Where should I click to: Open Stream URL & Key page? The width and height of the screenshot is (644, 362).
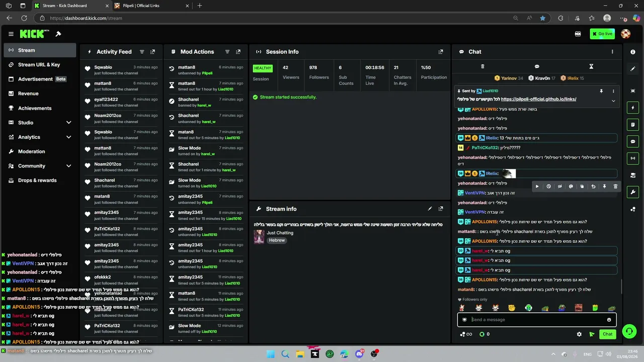pyautogui.click(x=40, y=65)
